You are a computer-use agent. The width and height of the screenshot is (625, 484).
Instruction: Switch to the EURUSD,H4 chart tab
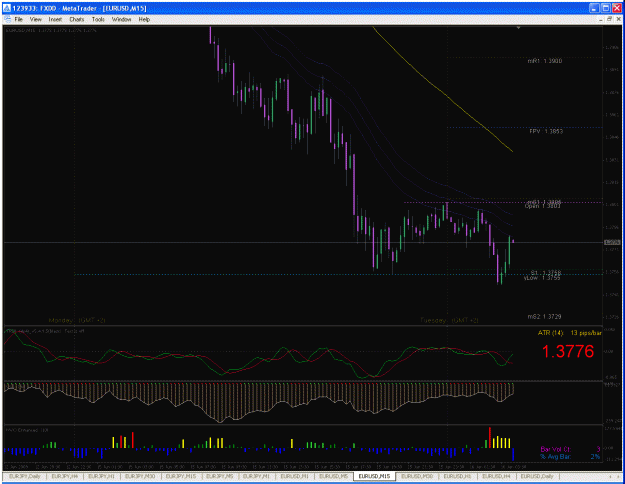[496, 476]
